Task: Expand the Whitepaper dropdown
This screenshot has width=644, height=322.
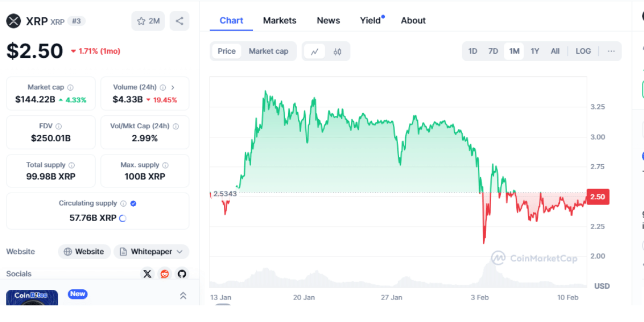Action: click(180, 252)
